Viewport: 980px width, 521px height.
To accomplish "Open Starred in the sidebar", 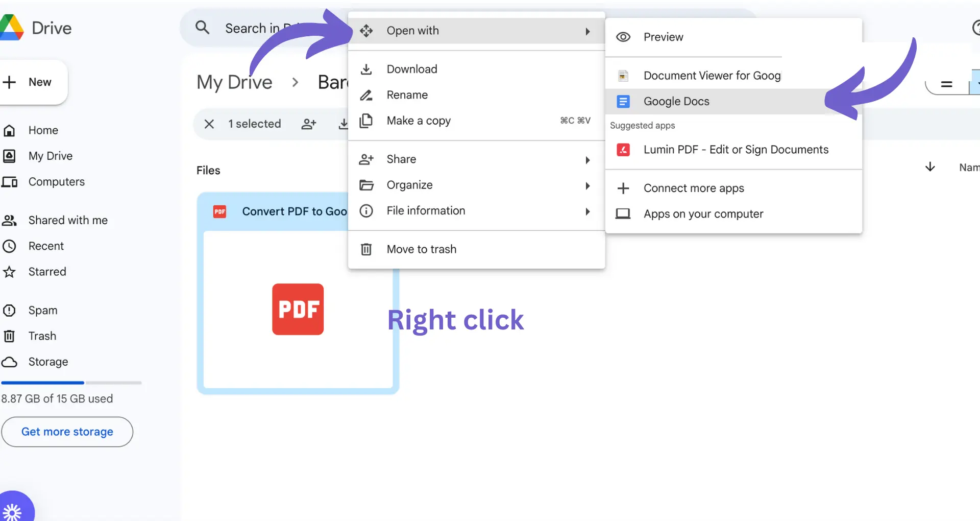I will (x=47, y=272).
